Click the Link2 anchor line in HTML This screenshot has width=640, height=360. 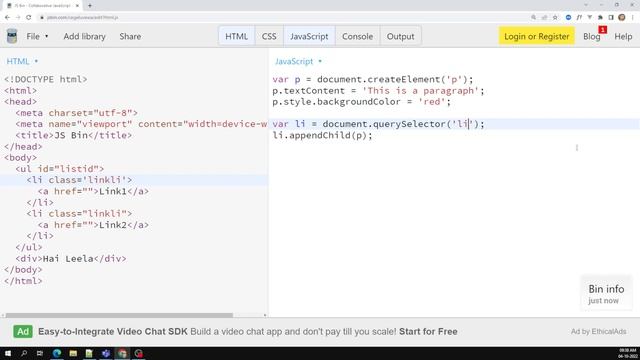point(93,225)
